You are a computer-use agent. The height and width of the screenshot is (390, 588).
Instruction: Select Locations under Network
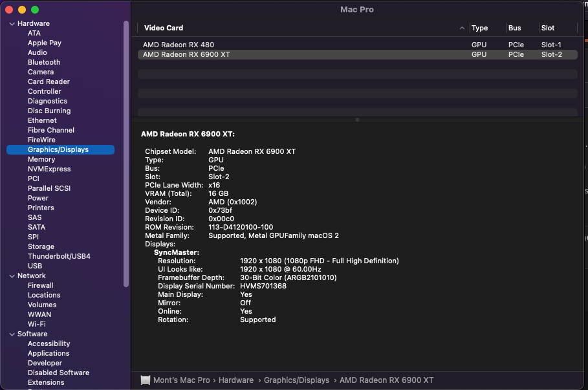pos(44,295)
